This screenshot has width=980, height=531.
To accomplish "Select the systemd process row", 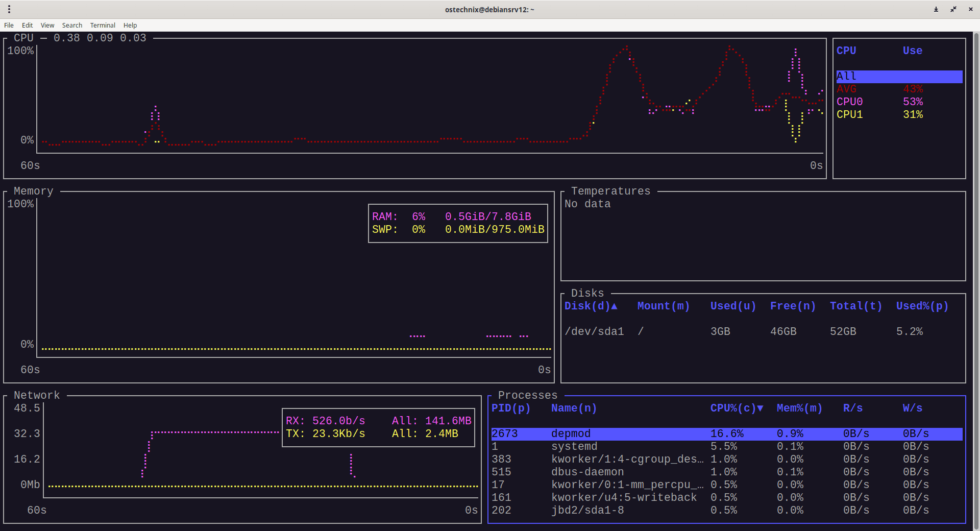I will coord(574,446).
